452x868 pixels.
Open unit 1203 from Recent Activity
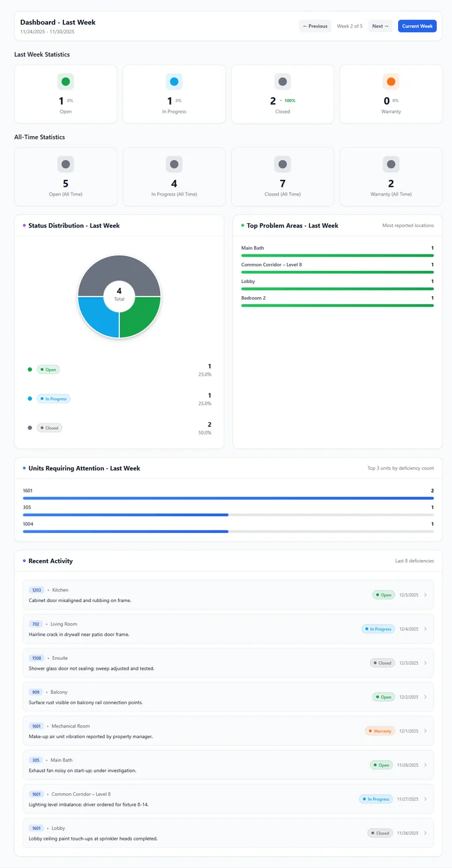coord(36,590)
